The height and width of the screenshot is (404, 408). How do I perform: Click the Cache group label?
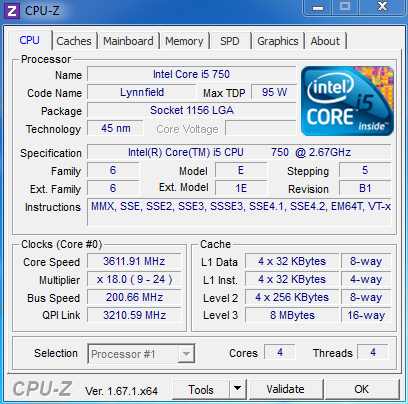(215, 244)
